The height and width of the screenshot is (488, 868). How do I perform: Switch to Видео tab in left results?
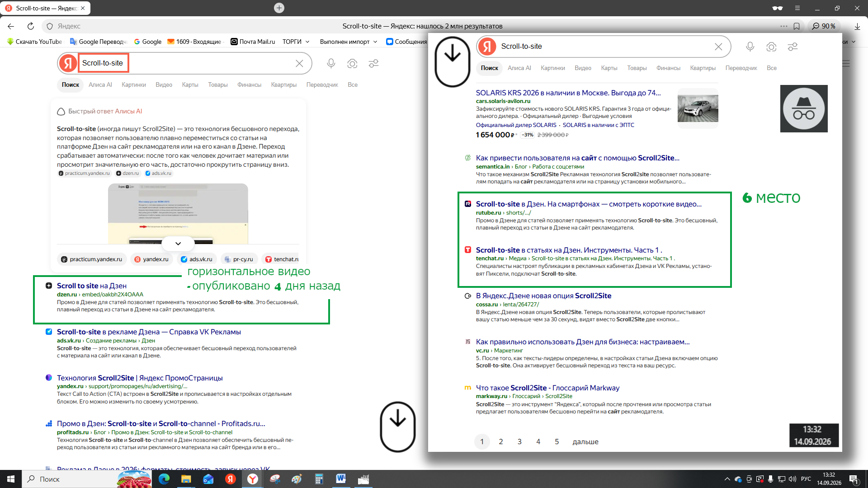pos(164,85)
